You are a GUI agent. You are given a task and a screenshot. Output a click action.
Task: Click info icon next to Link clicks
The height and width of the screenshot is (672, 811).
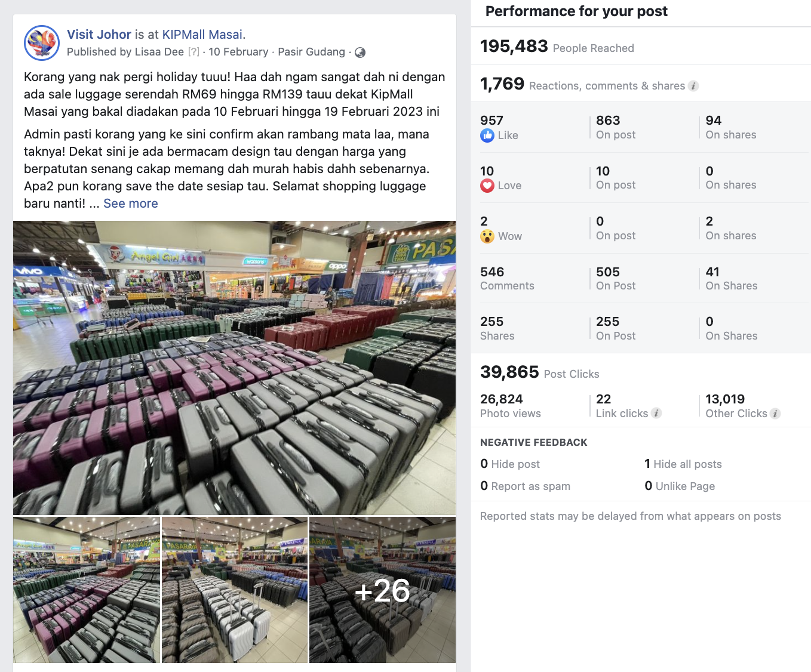[656, 413]
